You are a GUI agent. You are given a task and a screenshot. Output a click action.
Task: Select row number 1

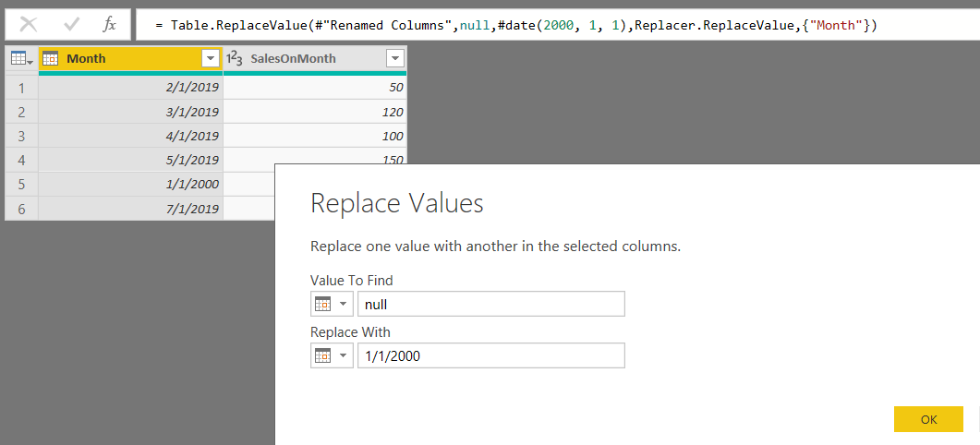click(22, 88)
